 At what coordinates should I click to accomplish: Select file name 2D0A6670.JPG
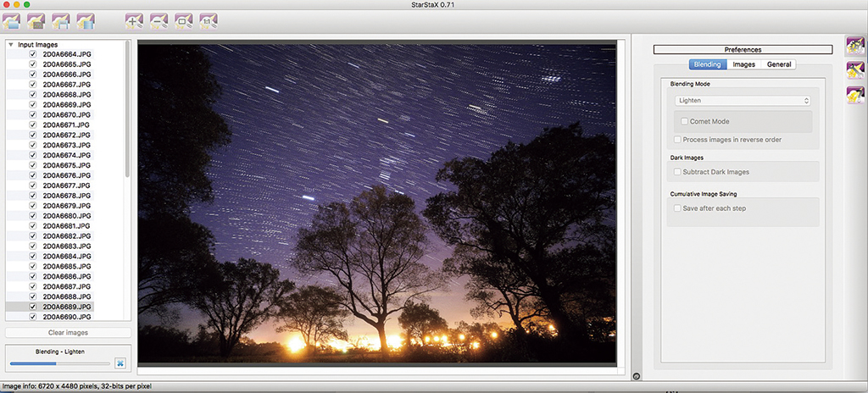(x=67, y=114)
